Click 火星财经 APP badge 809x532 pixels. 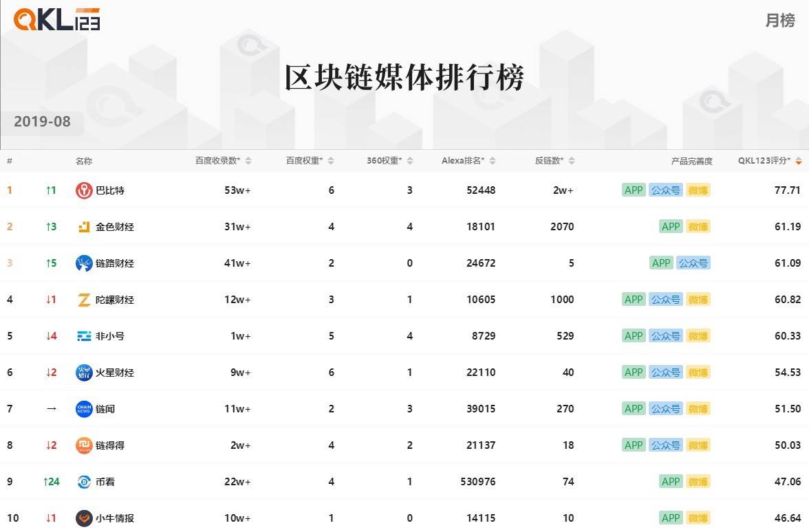pos(634,373)
